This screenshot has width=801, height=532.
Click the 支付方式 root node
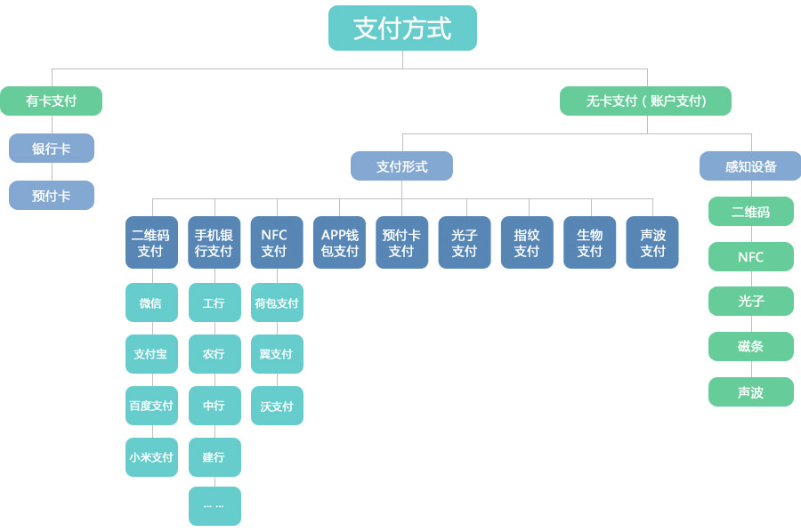(402, 28)
